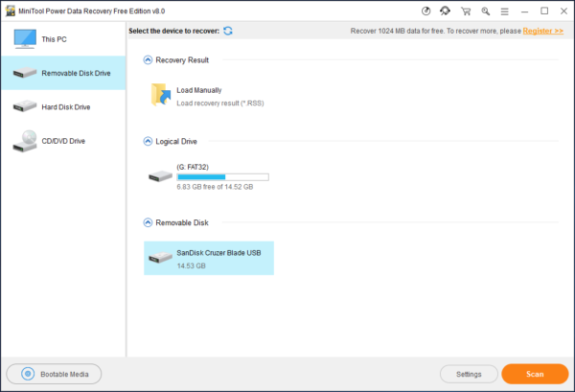Open the hamburger menu
Image resolution: width=575 pixels, height=392 pixels.
click(505, 12)
